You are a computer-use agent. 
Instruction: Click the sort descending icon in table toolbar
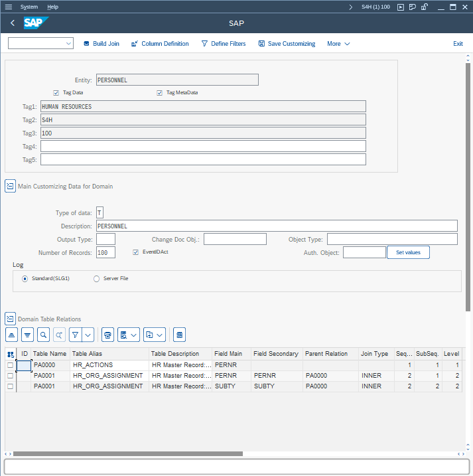pos(27,334)
